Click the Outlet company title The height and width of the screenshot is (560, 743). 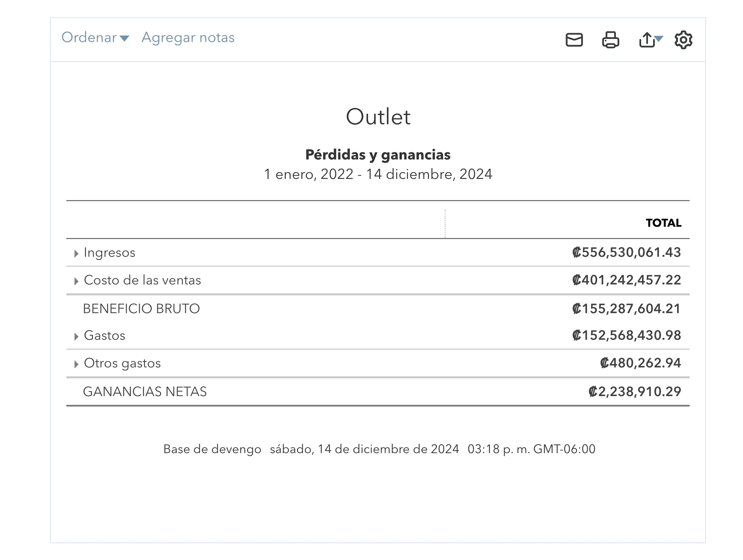click(378, 117)
